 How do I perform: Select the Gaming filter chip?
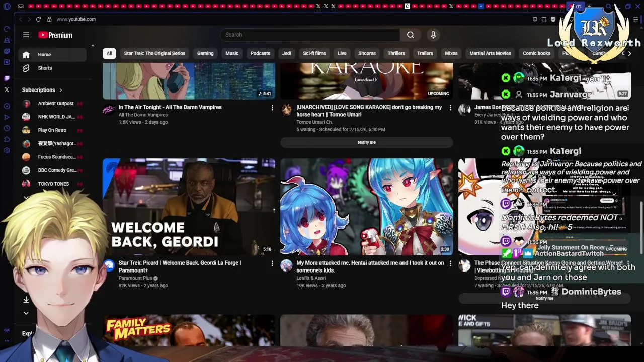tap(205, 53)
